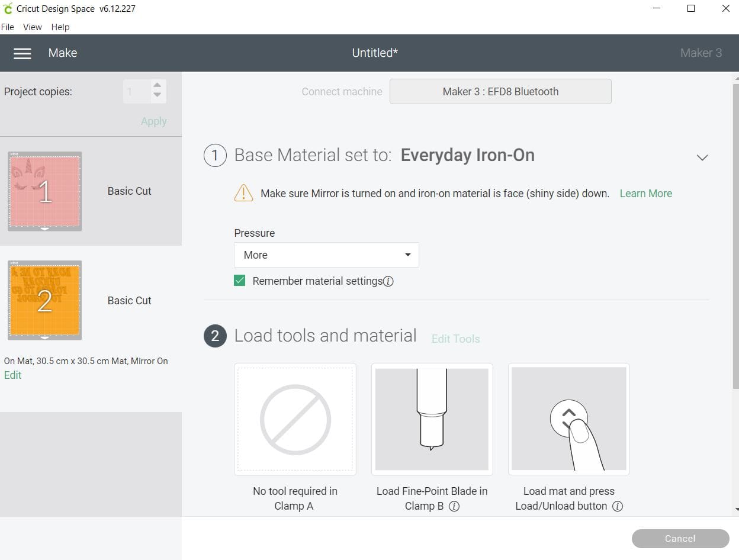Click the Untitled* project title

tap(375, 53)
